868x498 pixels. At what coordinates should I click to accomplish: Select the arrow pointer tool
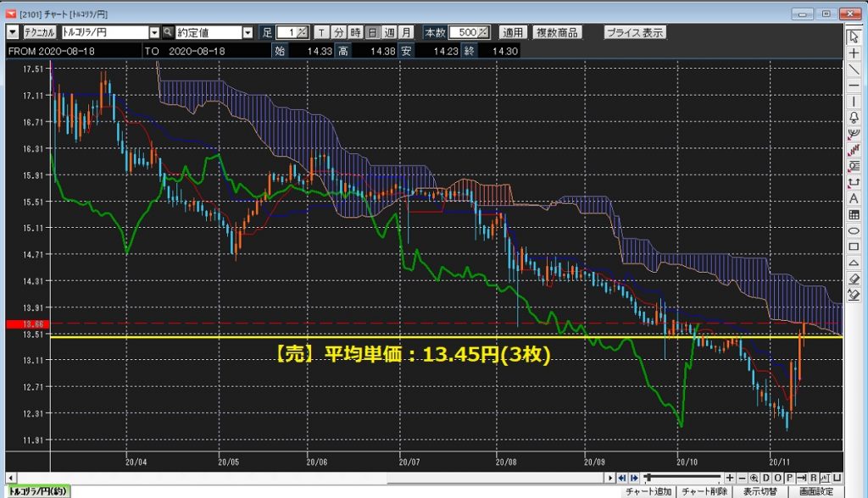854,37
